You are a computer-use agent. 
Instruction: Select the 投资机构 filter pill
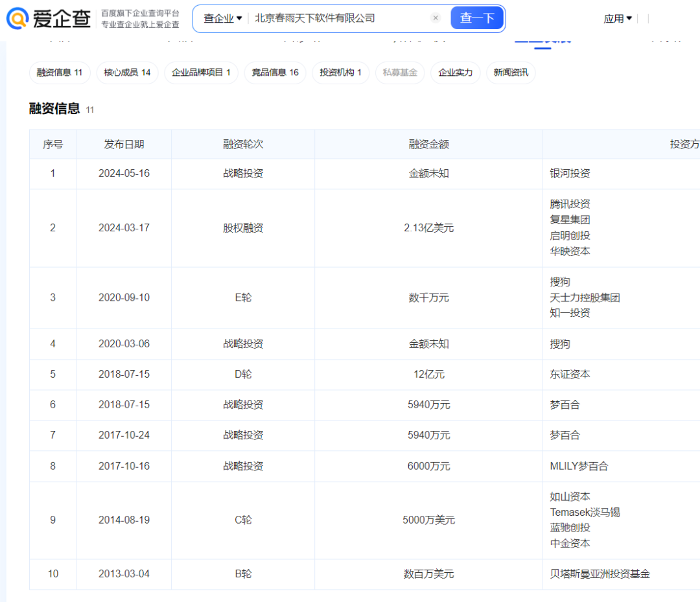click(340, 73)
